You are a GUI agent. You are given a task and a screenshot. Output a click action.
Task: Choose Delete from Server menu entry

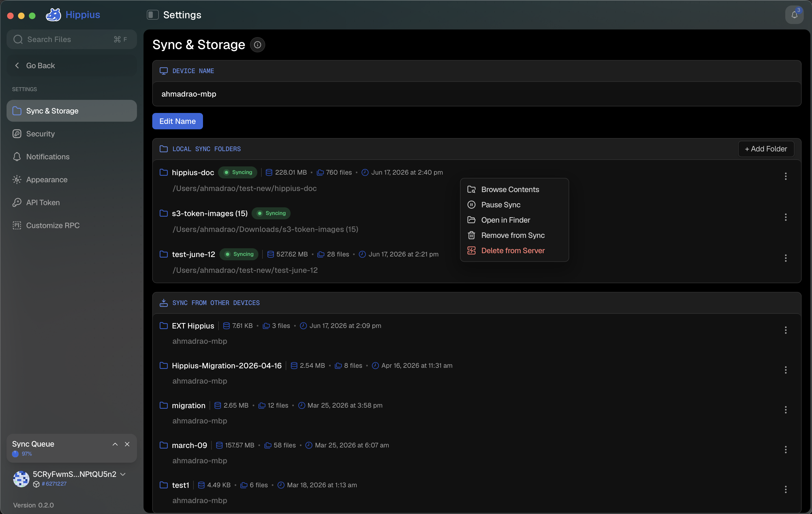pyautogui.click(x=514, y=251)
